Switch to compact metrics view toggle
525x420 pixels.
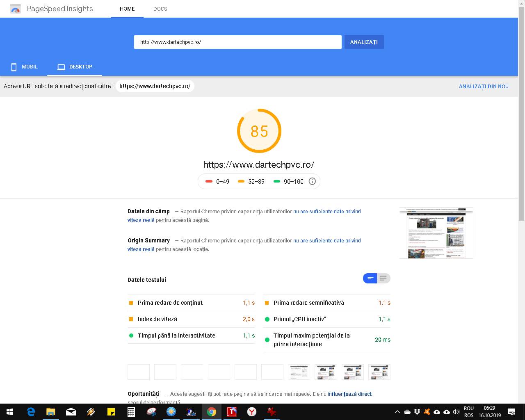[370, 278]
